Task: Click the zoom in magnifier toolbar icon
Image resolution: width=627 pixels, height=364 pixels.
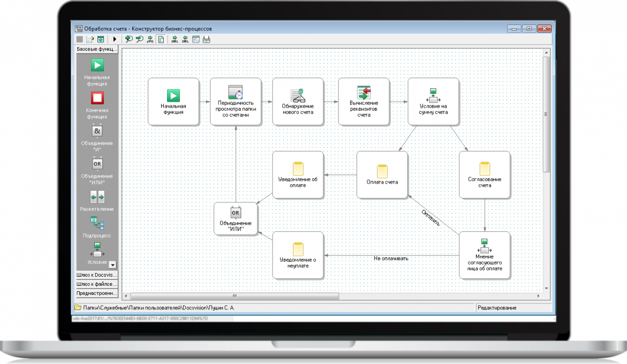Action: [129, 39]
